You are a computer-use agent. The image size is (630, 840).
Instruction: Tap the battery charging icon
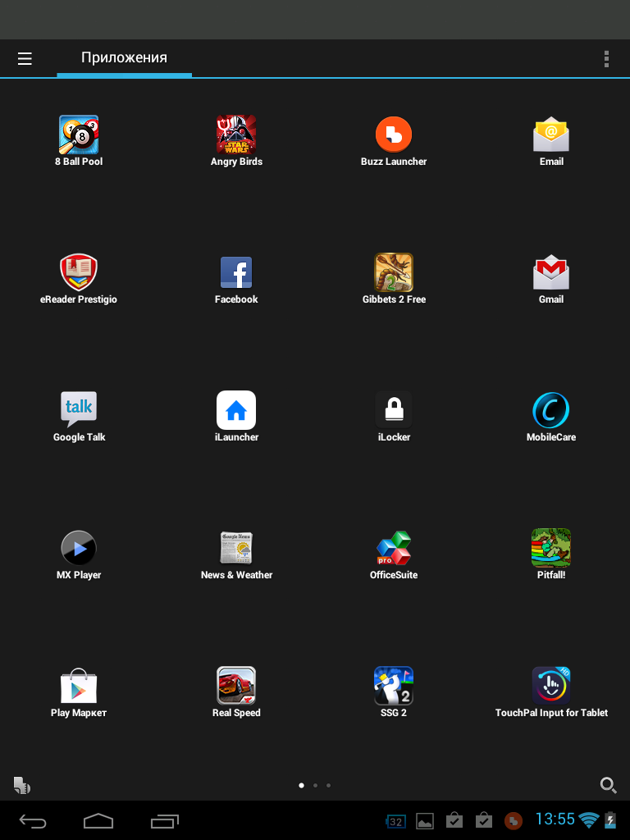(x=610, y=820)
